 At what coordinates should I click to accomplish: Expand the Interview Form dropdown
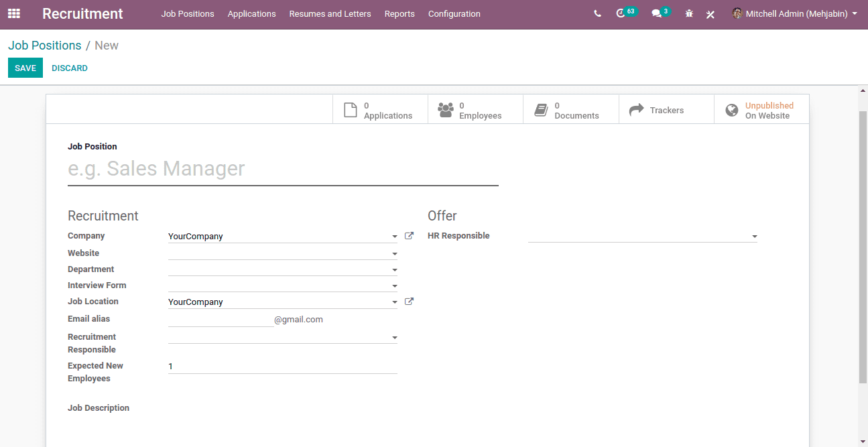394,286
